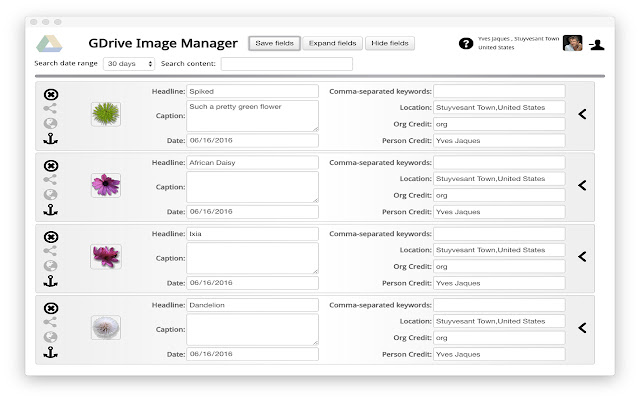This screenshot has width=640, height=400.
Task: Edit Org Credit field in Dandelion row
Action: point(499,338)
